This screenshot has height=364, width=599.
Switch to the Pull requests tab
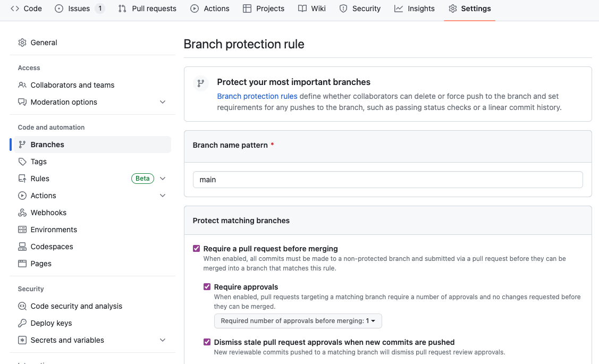147,9
